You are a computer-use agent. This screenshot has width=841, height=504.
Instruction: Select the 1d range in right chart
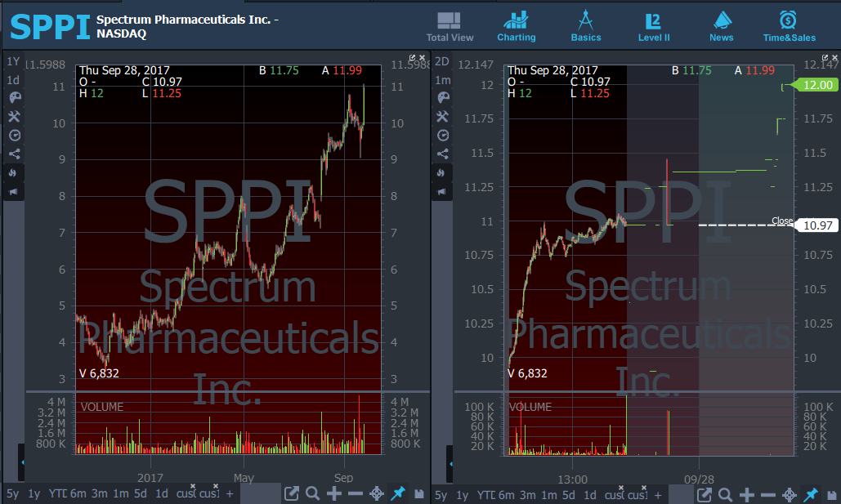(x=590, y=495)
